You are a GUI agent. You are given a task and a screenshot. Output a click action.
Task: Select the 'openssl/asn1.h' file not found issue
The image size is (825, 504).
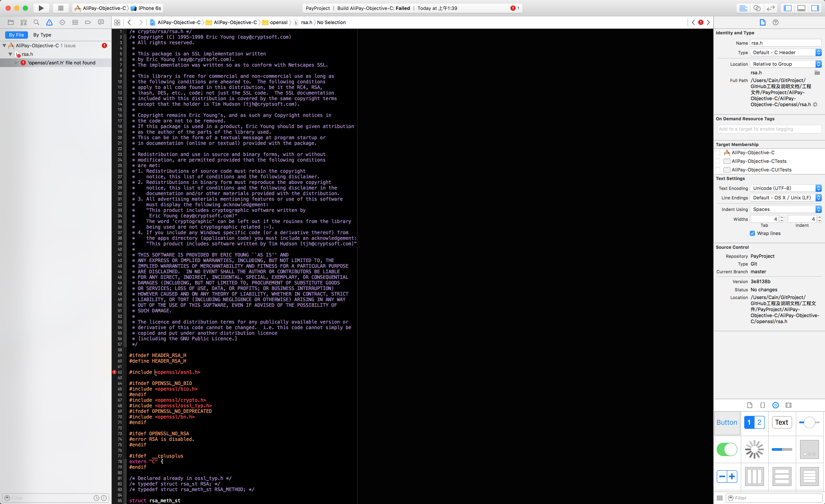click(62, 63)
